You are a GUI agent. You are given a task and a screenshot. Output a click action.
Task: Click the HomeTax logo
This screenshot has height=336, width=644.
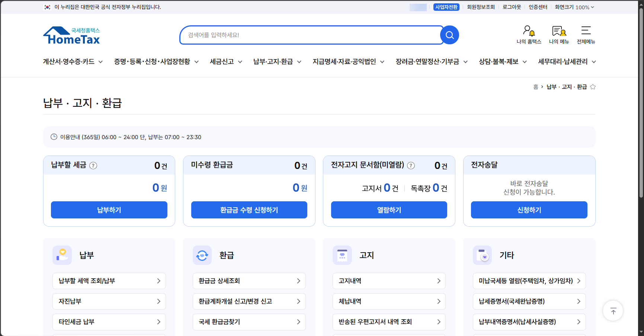pyautogui.click(x=71, y=36)
